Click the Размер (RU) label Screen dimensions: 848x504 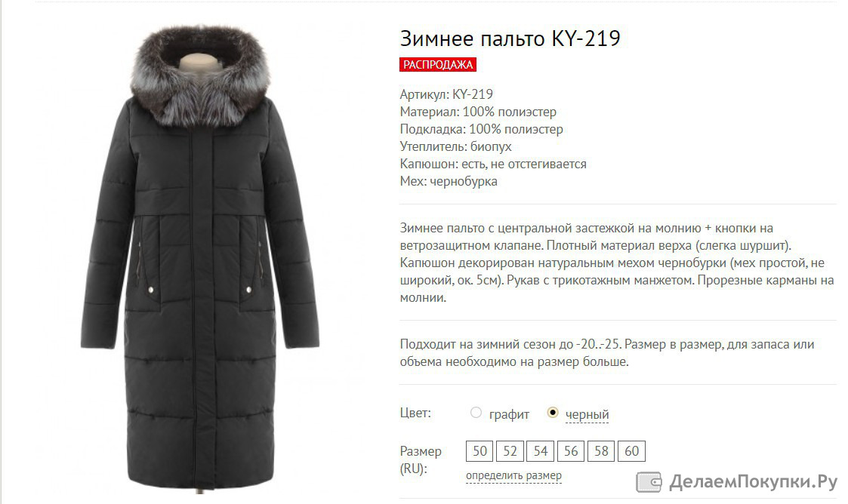(x=421, y=459)
